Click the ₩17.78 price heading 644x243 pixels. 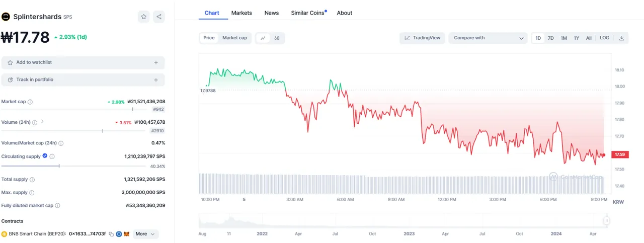pyautogui.click(x=26, y=37)
